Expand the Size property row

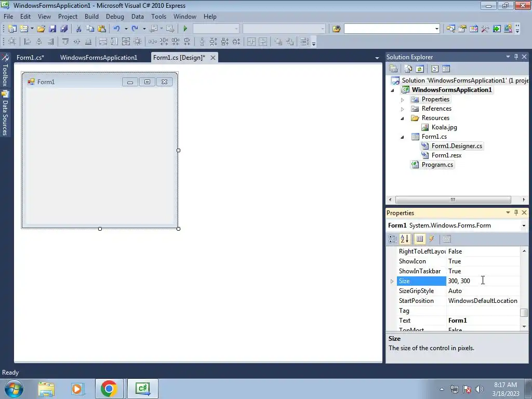(x=392, y=281)
